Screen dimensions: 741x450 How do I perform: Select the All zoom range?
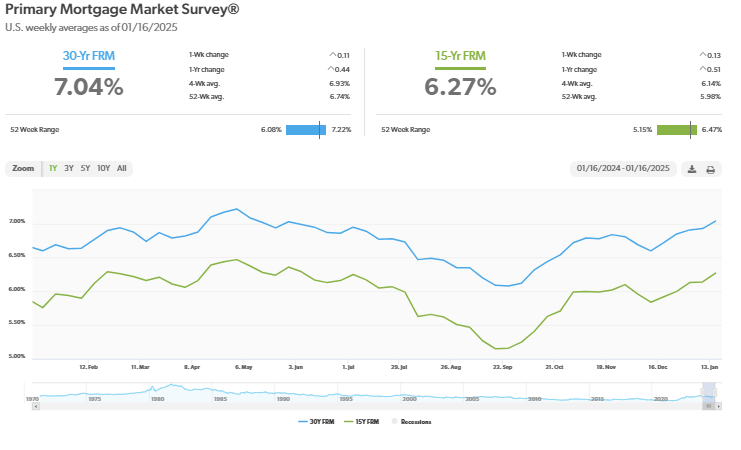121,168
